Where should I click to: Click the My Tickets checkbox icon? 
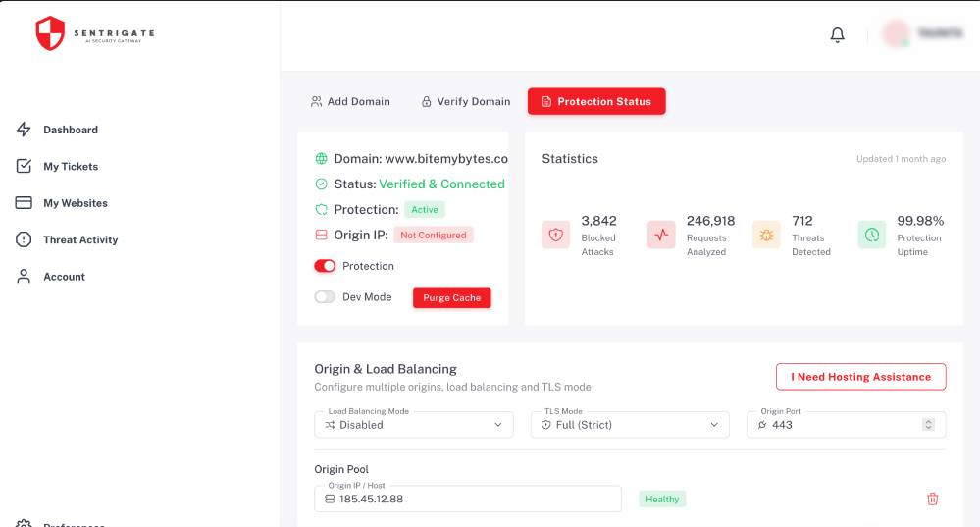coord(24,166)
